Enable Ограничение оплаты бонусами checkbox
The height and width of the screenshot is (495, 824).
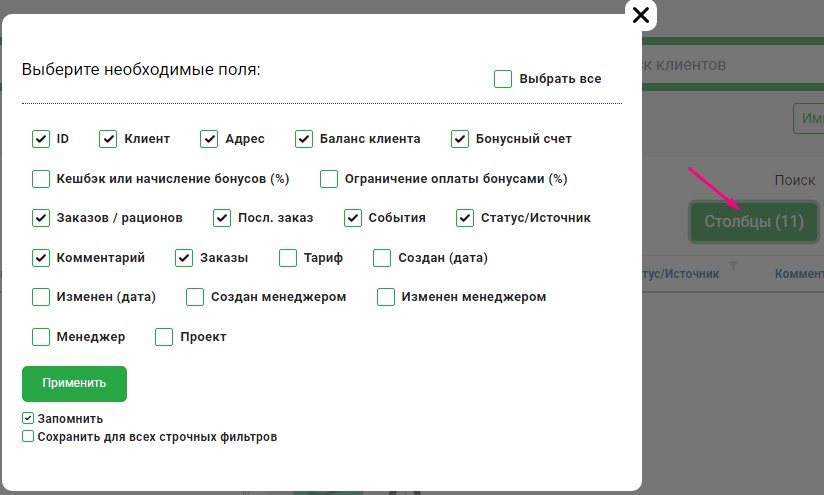pyautogui.click(x=329, y=179)
